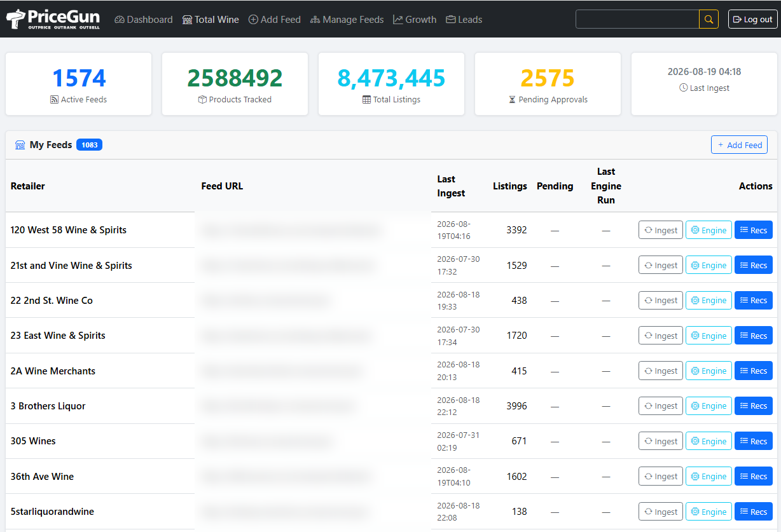The height and width of the screenshot is (532, 781).
Task: Ingest the 305 Wines feed
Action: click(x=661, y=441)
